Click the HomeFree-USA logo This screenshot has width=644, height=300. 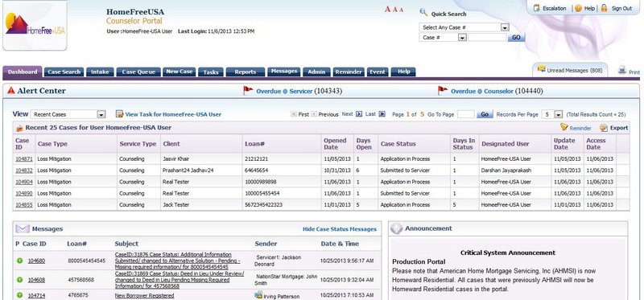pos(35,25)
